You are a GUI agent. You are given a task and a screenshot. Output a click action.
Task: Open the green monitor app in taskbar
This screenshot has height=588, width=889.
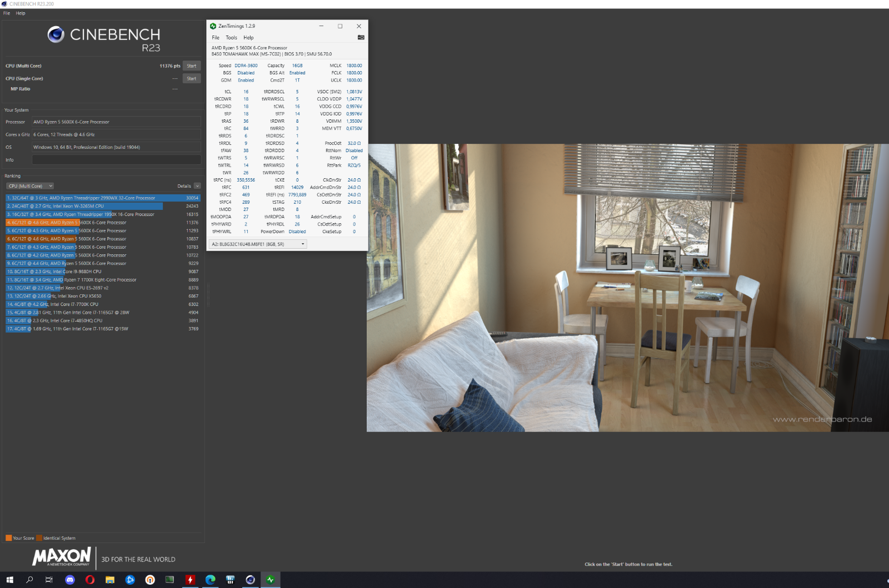(170, 580)
